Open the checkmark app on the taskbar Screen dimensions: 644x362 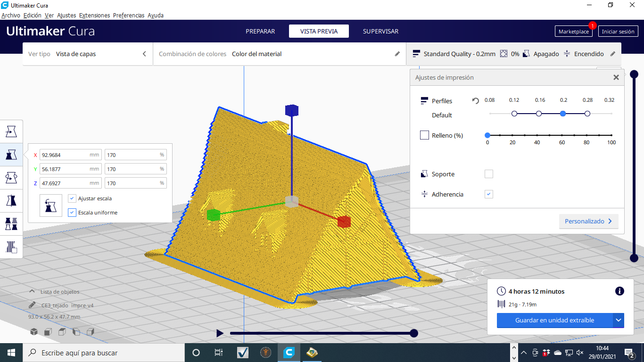[243, 352]
